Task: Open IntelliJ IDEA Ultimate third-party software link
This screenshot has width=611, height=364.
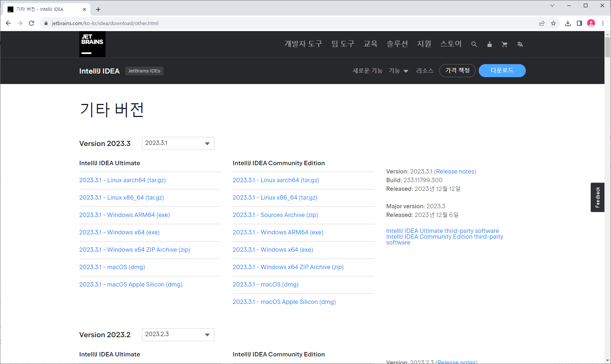Action: 442,231
